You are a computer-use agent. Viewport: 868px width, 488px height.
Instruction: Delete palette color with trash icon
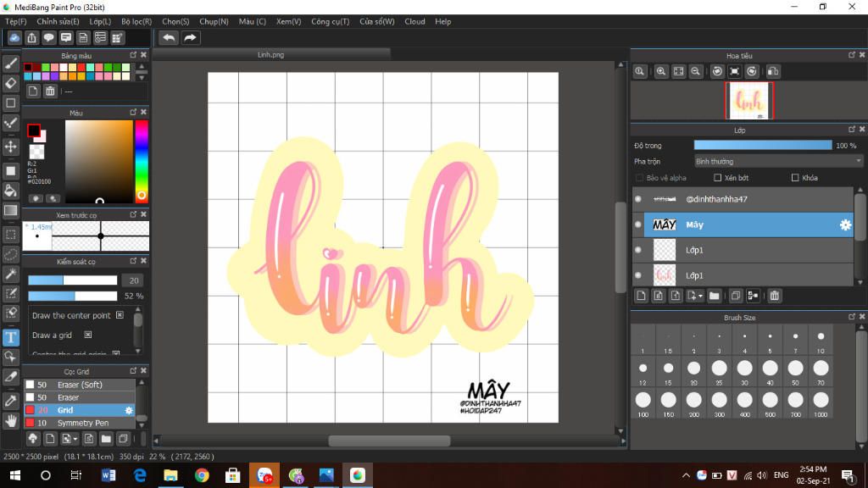point(50,91)
